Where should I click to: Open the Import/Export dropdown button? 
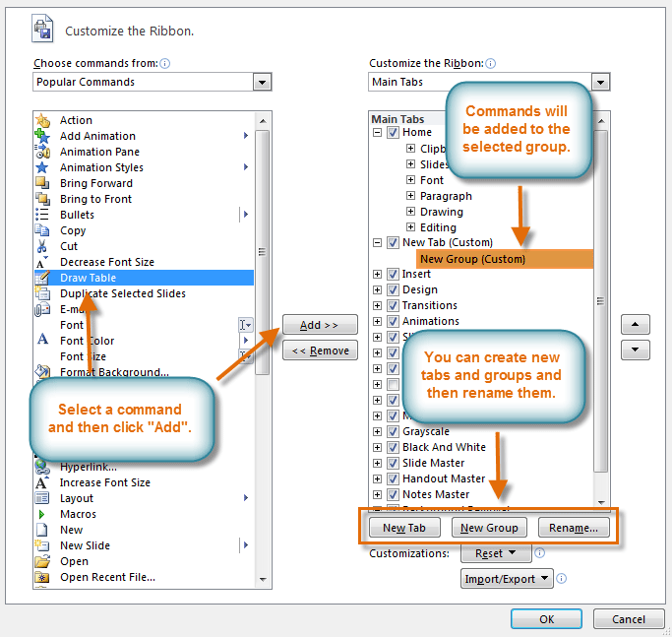[x=507, y=579]
